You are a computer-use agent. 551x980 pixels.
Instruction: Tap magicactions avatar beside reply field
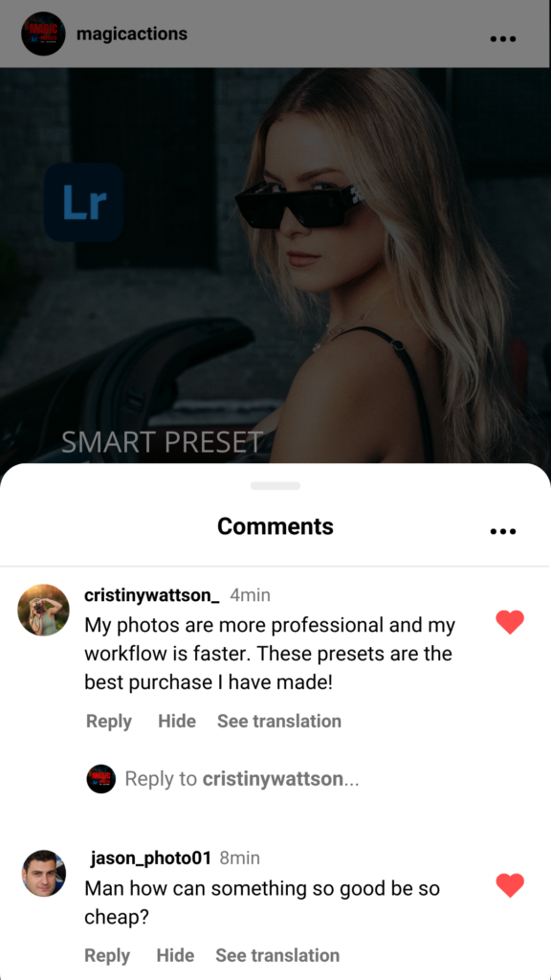[101, 779]
